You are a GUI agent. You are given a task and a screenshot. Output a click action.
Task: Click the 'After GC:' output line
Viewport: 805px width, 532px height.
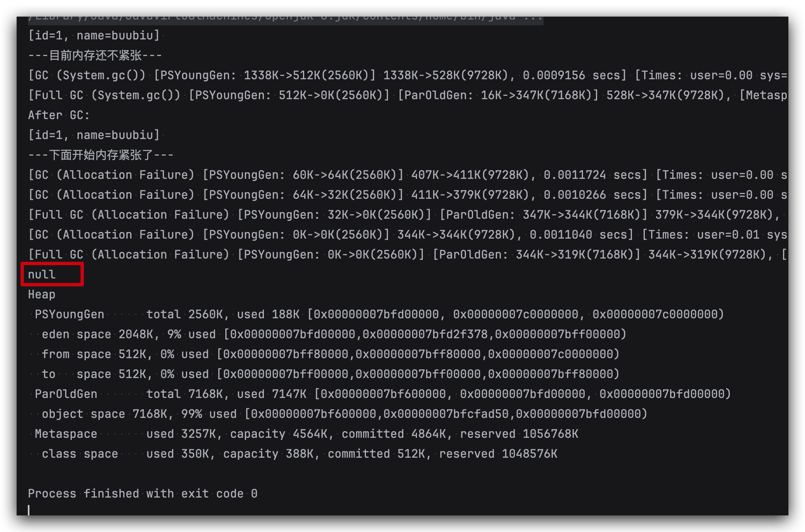pyautogui.click(x=59, y=115)
